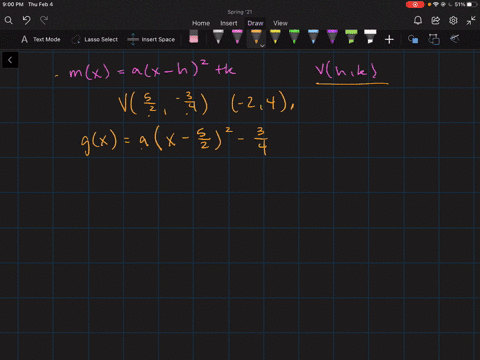Tap the 9:00 PM clock
This screenshot has width=480, height=360.
(x=13, y=4)
